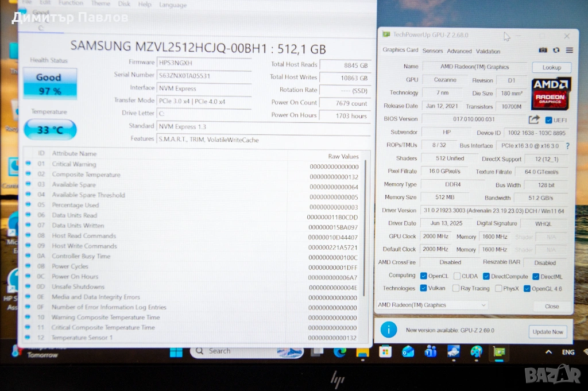Viewport: 588px width, 391px height.
Task: Open Outlook from the taskbar
Action: (x=408, y=351)
